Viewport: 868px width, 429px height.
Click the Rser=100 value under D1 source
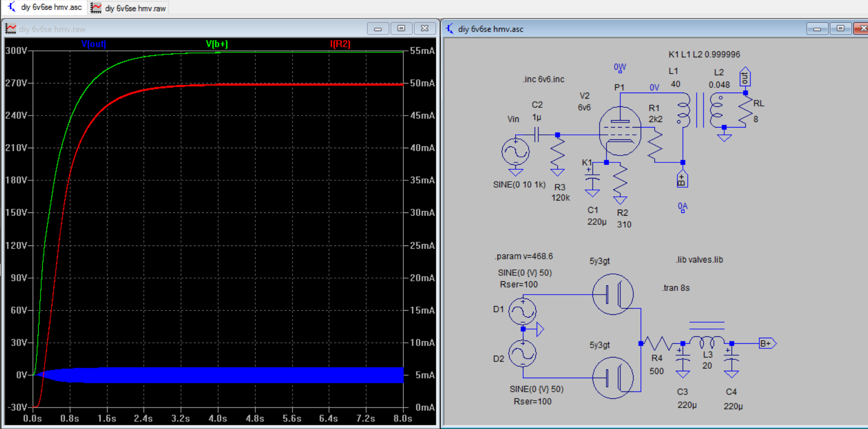(x=519, y=284)
